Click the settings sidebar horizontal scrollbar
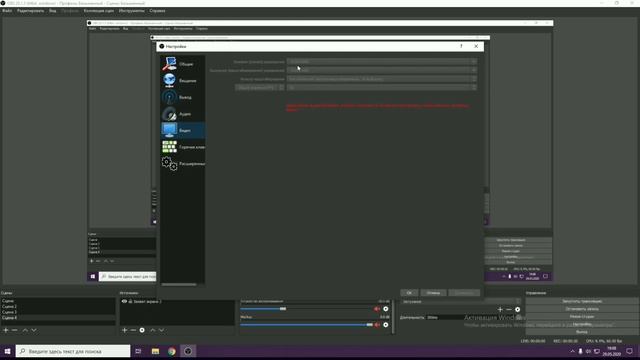Image resolution: width=640 pixels, height=360 pixels. pos(179,284)
